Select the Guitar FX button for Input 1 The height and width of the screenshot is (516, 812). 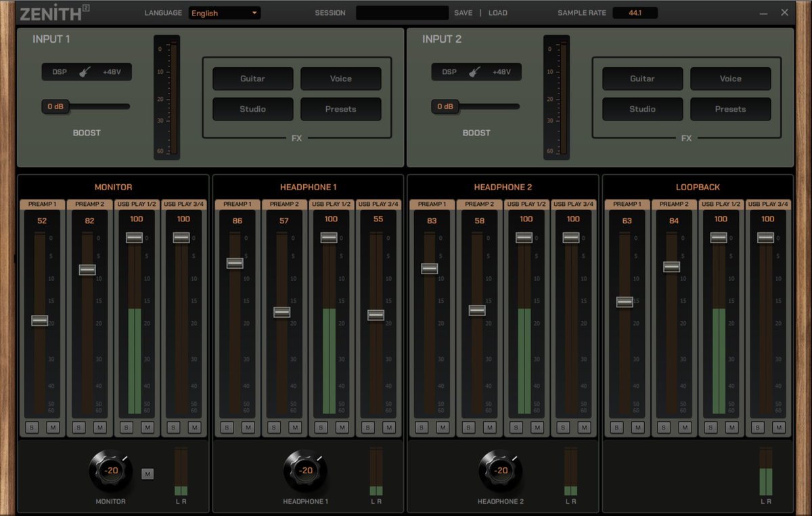tap(253, 79)
